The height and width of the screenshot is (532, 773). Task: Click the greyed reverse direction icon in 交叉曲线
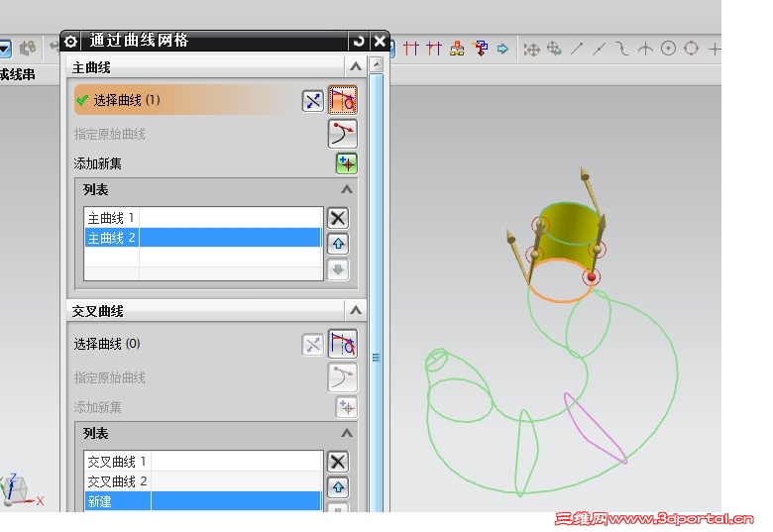point(312,345)
